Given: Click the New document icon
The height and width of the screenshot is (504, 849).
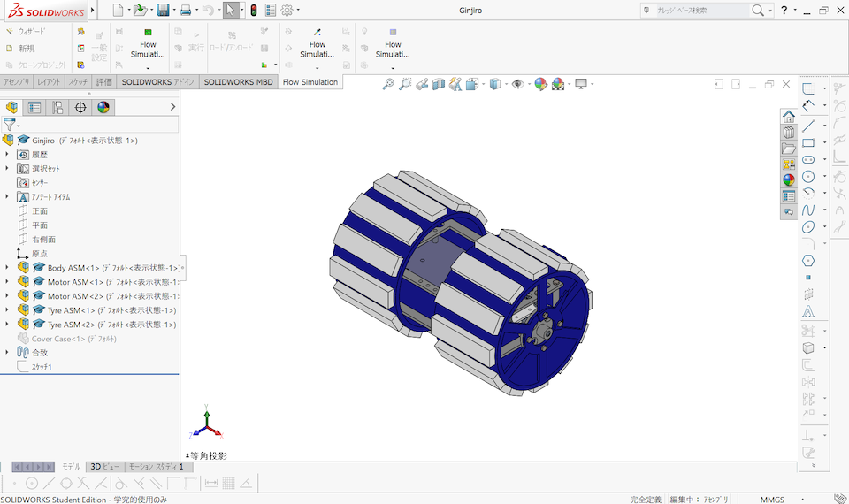Looking at the screenshot, I should coord(118,10).
